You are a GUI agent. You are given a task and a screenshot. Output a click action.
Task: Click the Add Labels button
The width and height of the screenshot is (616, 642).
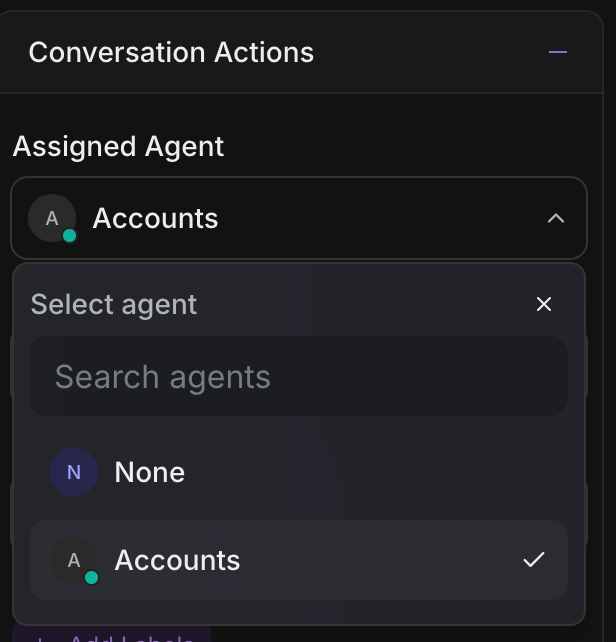120,636
